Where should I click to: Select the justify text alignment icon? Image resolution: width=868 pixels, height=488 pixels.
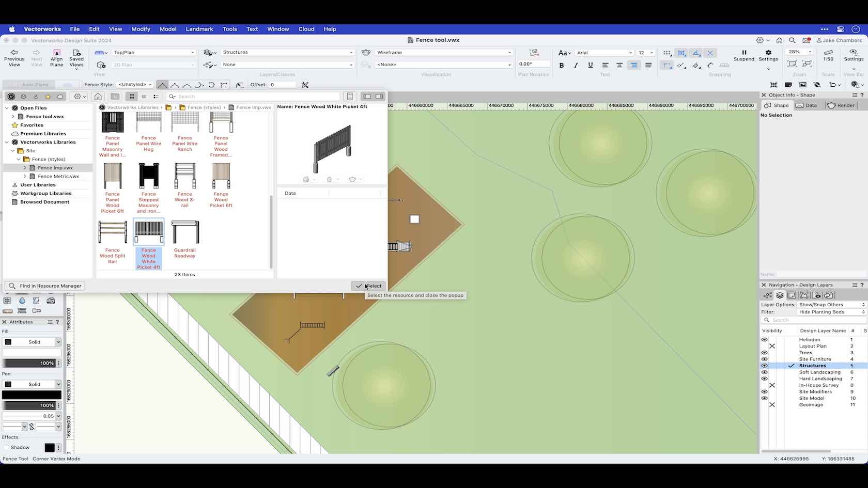(648, 65)
